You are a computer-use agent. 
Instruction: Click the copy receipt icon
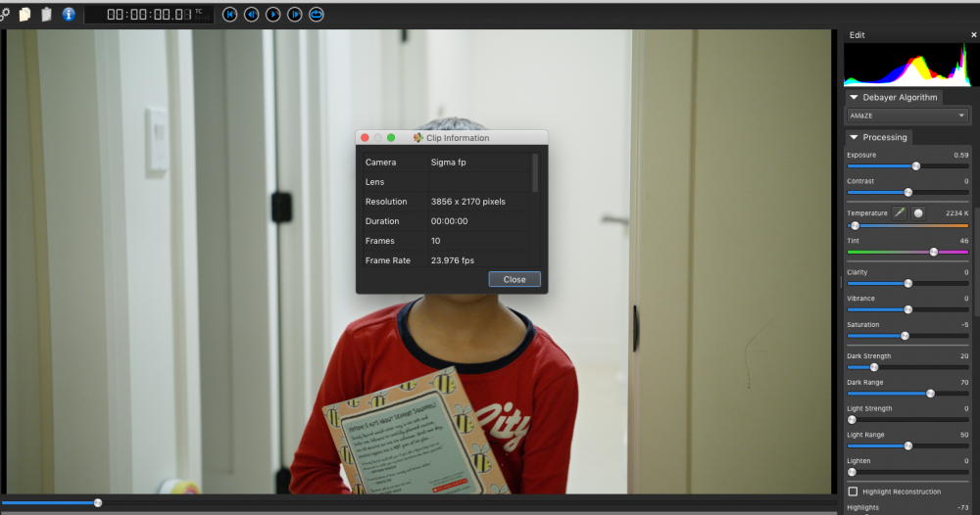click(x=24, y=14)
